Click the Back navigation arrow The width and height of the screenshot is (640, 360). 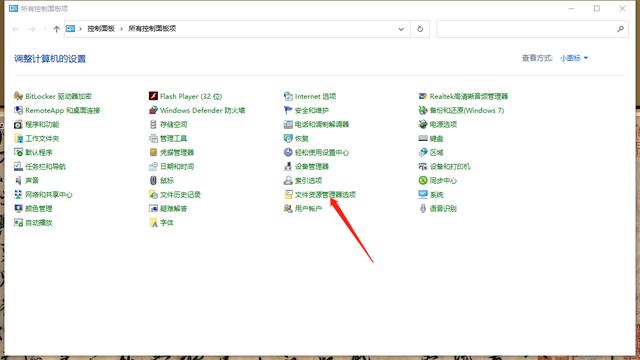(x=16, y=29)
